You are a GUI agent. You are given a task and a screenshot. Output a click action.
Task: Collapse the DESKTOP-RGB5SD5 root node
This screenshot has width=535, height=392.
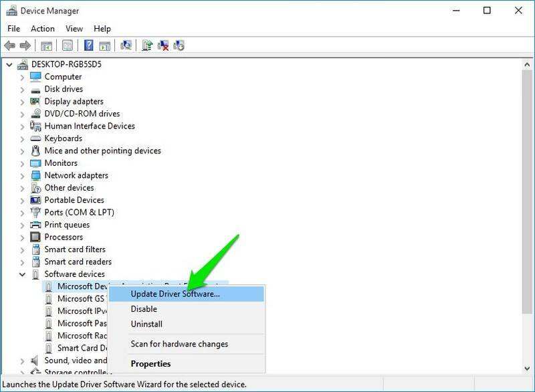9,64
